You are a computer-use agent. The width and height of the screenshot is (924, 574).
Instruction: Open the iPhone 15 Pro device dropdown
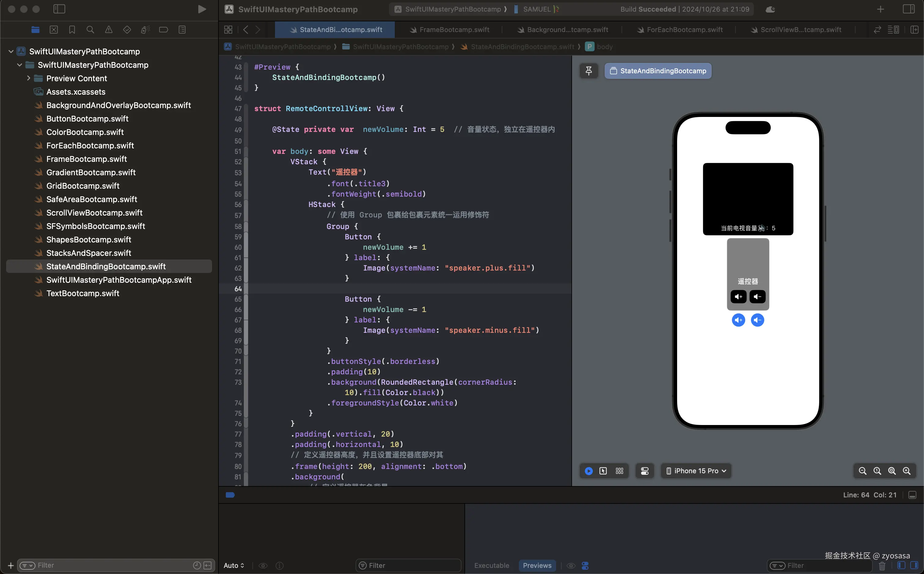point(696,471)
